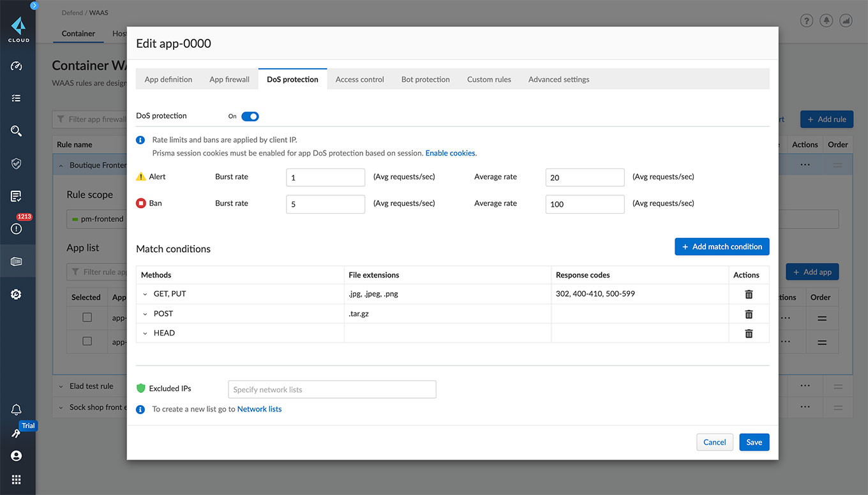Open the Defend shield icon in sidebar

(x=17, y=163)
